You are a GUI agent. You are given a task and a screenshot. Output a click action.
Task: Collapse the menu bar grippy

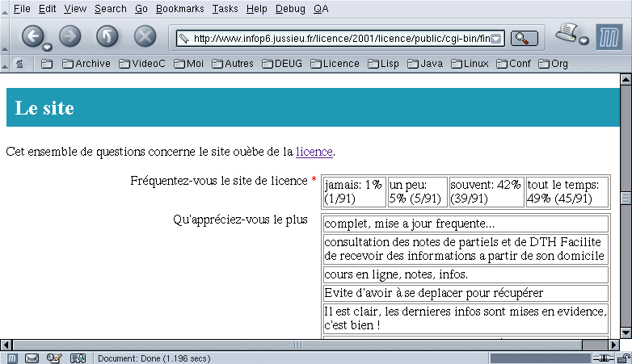[4, 9]
